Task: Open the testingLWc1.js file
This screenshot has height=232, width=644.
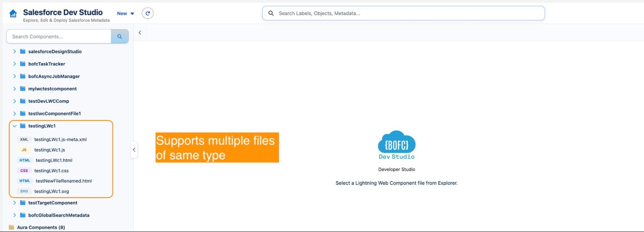Action: click(50, 150)
